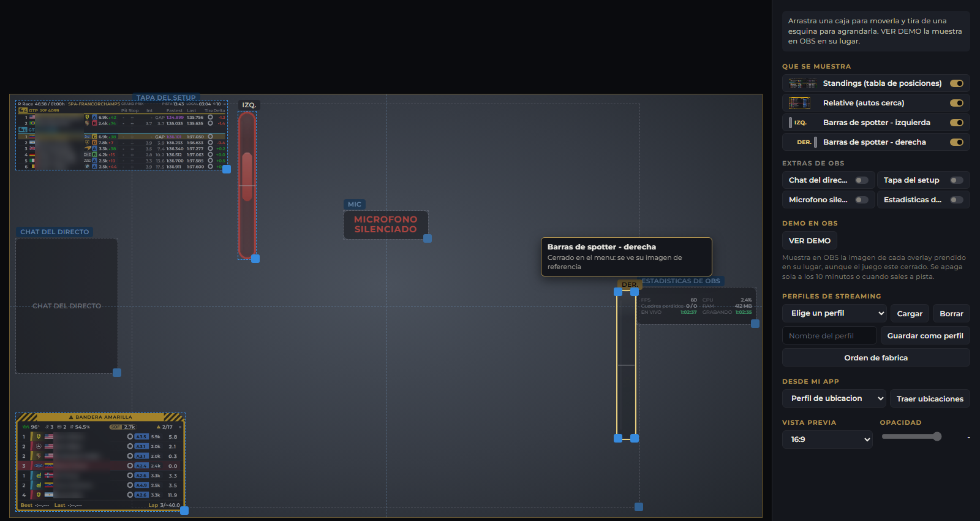Click the Relative overlay thumbnail icon

coord(799,103)
